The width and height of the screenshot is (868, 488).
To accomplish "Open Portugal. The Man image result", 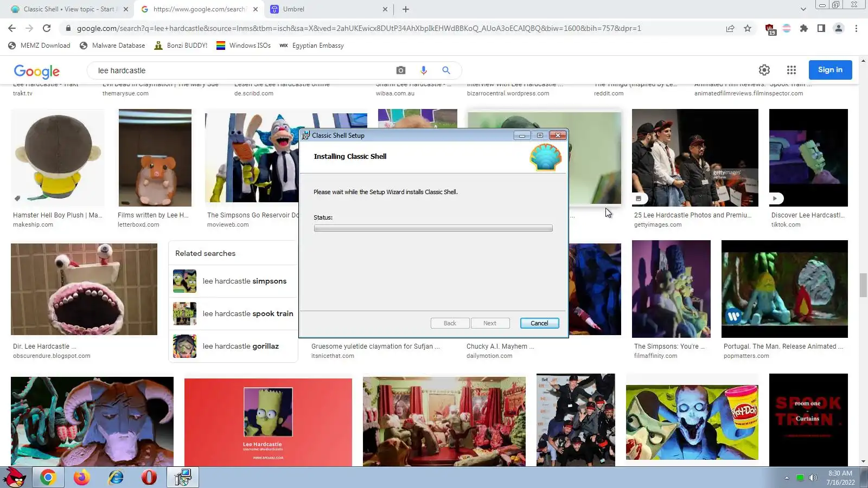I will [x=784, y=289].
